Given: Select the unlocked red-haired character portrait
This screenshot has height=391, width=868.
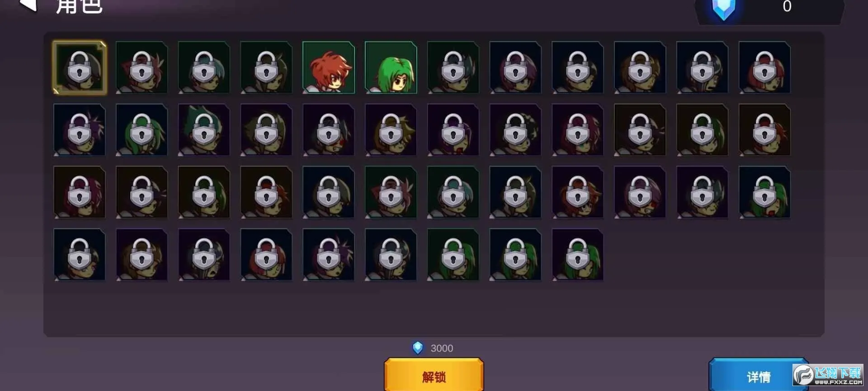Looking at the screenshot, I should (x=329, y=67).
